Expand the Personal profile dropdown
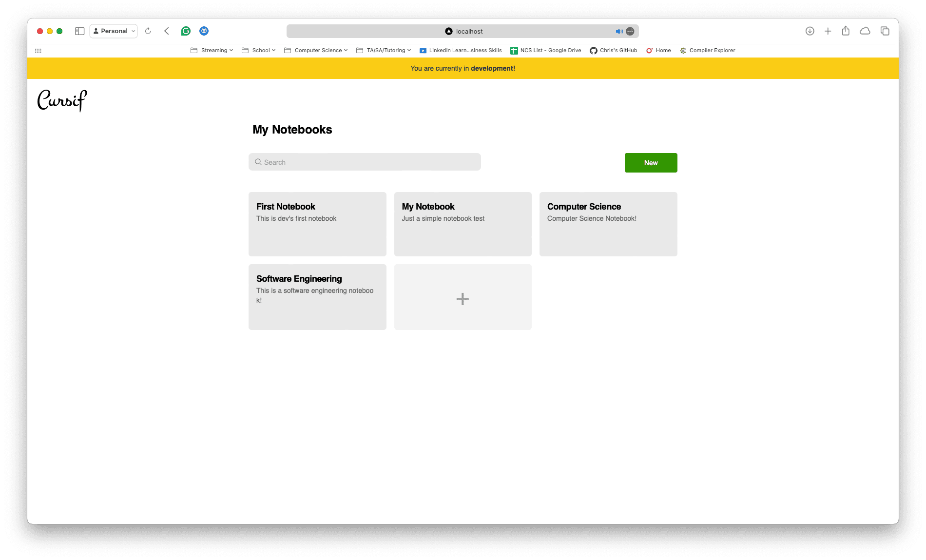Image resolution: width=926 pixels, height=560 pixels. (x=114, y=31)
